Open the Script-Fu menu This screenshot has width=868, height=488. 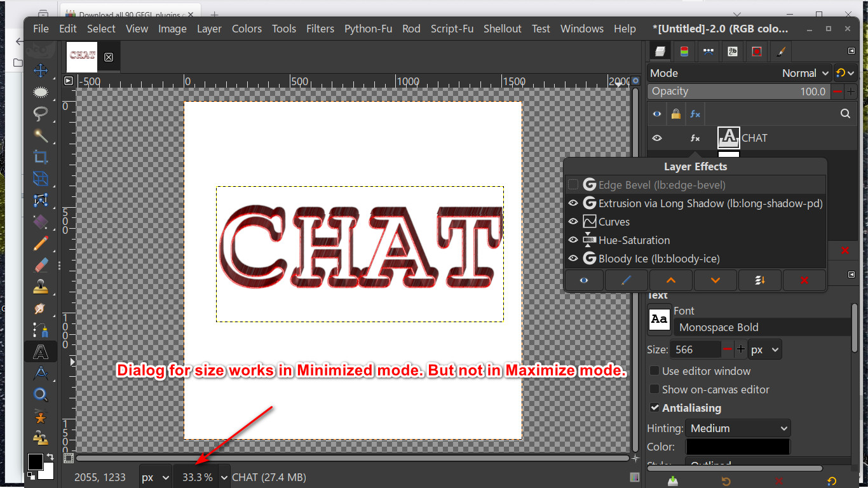pos(452,29)
